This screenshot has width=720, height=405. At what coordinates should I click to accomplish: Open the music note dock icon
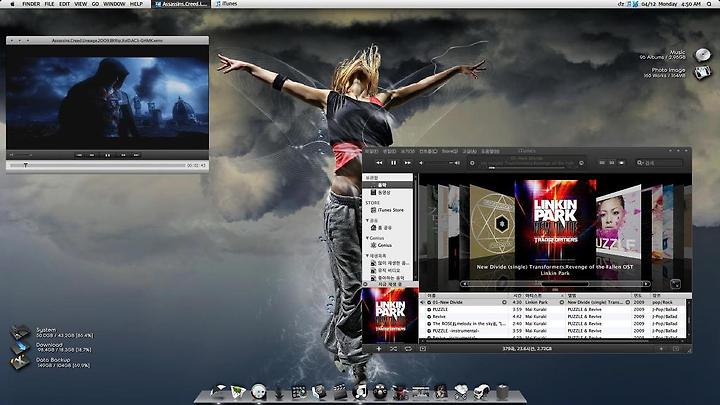pos(360,392)
